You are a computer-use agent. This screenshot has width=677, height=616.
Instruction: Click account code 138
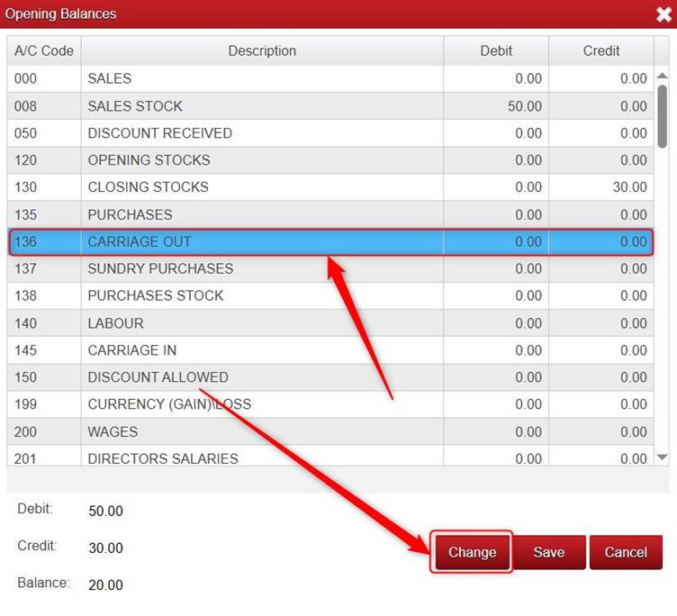(25, 296)
